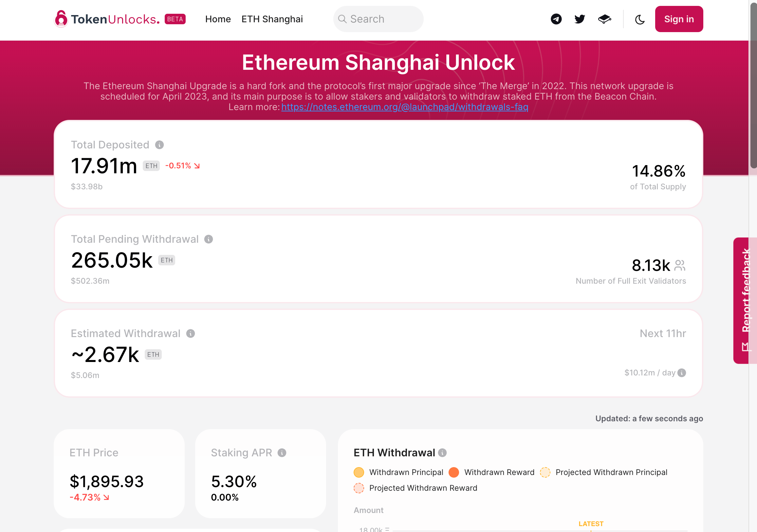The height and width of the screenshot is (532, 757).
Task: Toggle Withdrawn Principal legend series
Action: 398,472
